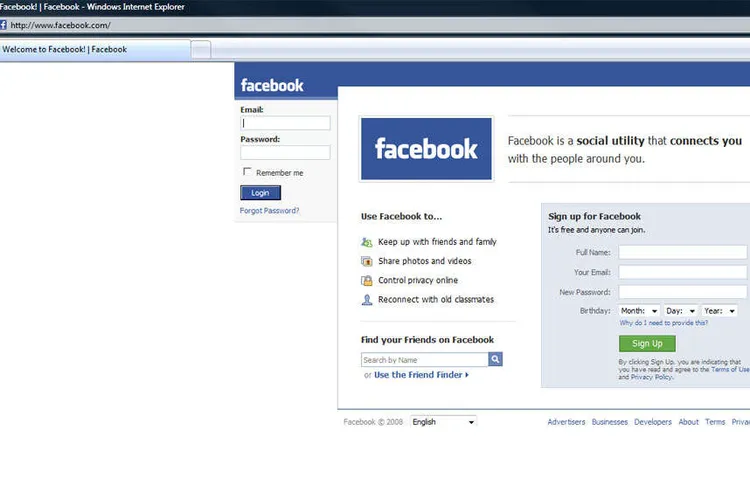
Task: Follow the Forgot Password link
Action: coord(269,211)
